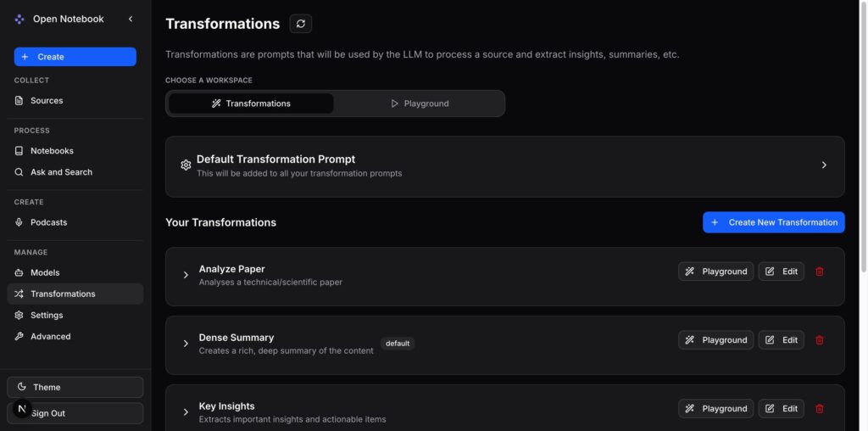Switch to the Playground workspace tab

(420, 104)
